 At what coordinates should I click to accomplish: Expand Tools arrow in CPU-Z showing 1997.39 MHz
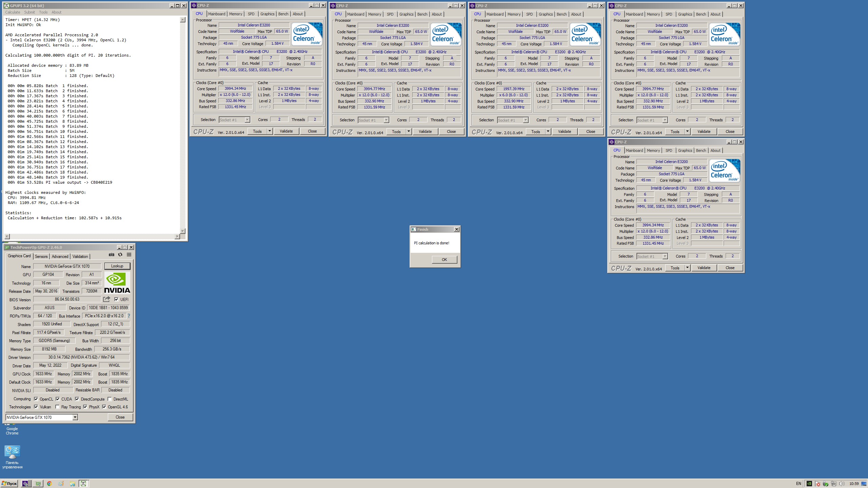(x=548, y=131)
